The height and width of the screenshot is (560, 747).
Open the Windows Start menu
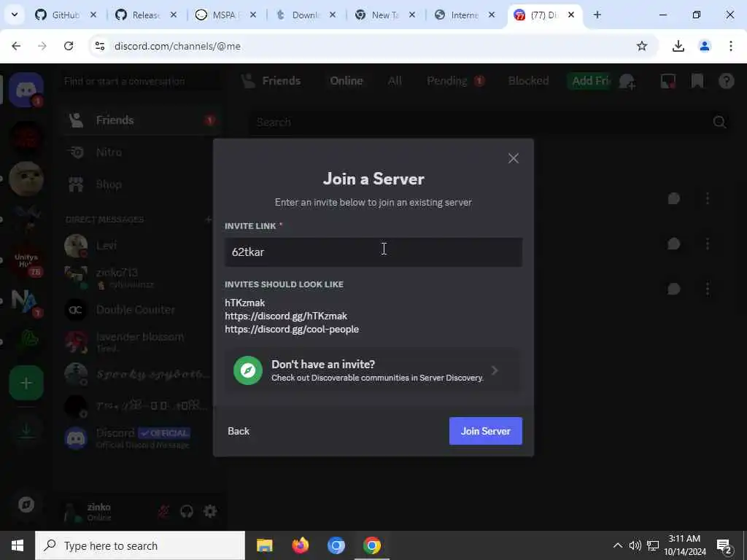tap(18, 545)
